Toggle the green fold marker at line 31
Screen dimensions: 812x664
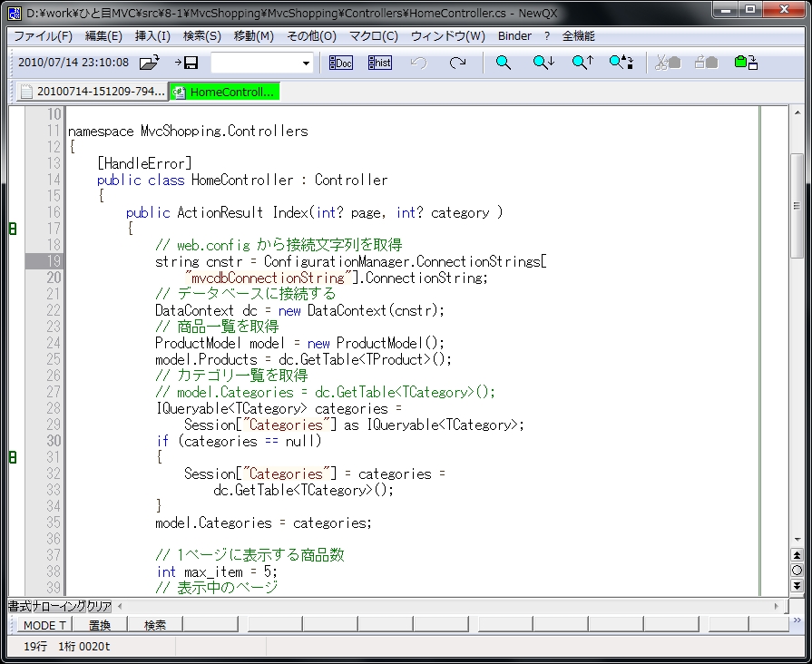point(13,457)
